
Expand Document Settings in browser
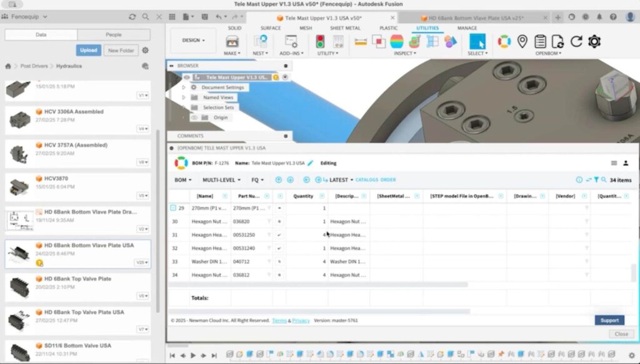[184, 87]
